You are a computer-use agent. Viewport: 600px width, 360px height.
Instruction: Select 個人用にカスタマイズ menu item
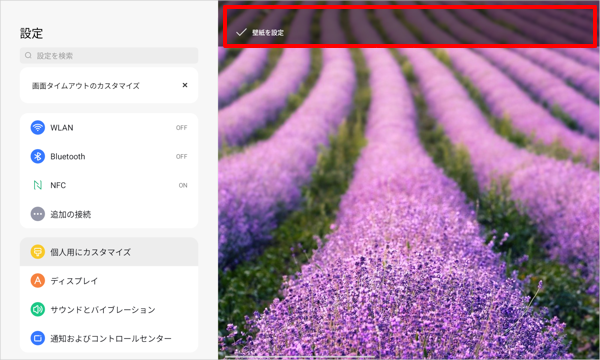tap(109, 252)
